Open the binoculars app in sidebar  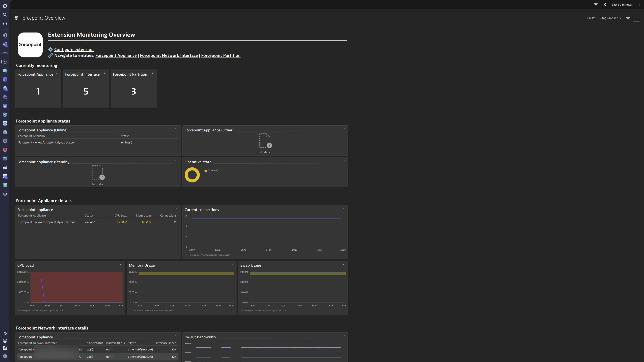coord(5,53)
